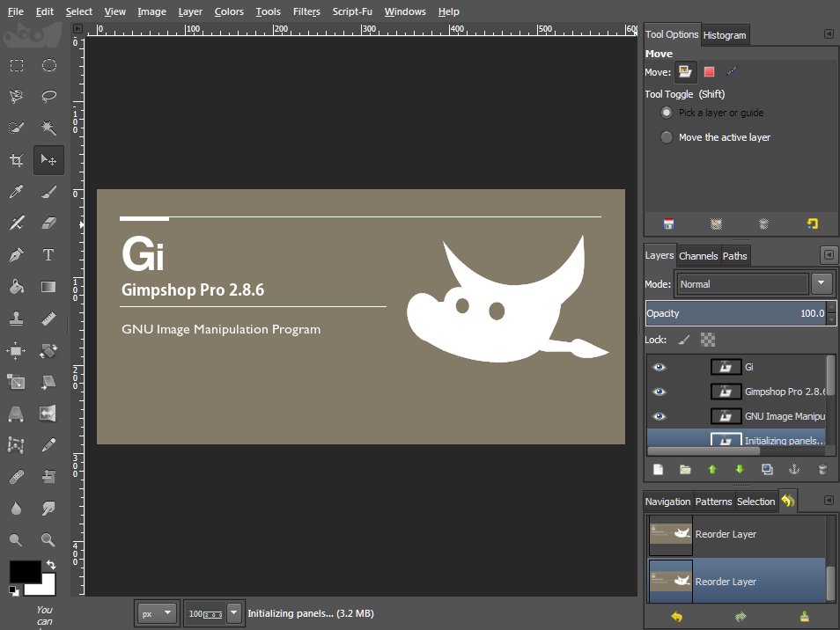Select the Clone stamp tool
This screenshot has height=630, width=840.
click(x=17, y=319)
